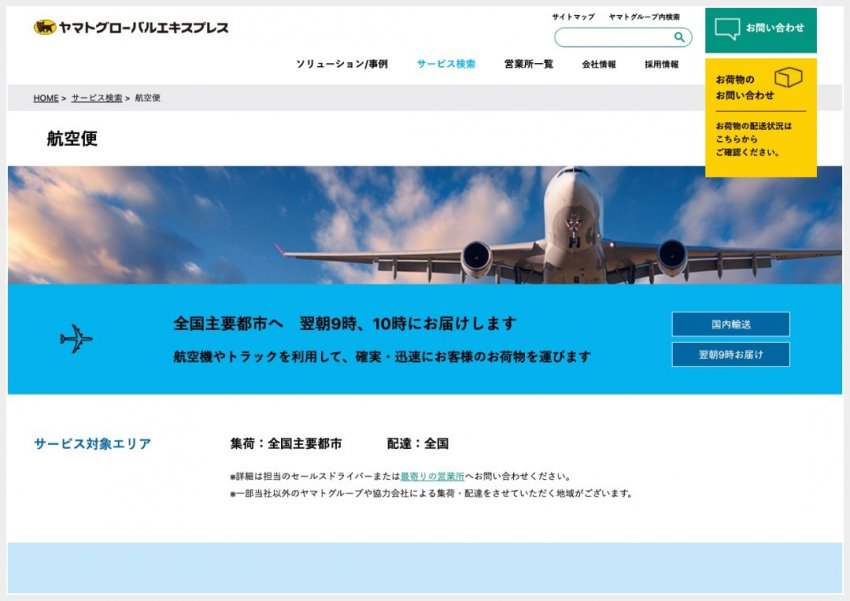Follow the 最寄りの営業所 link
This screenshot has width=850, height=601.
tap(432, 477)
